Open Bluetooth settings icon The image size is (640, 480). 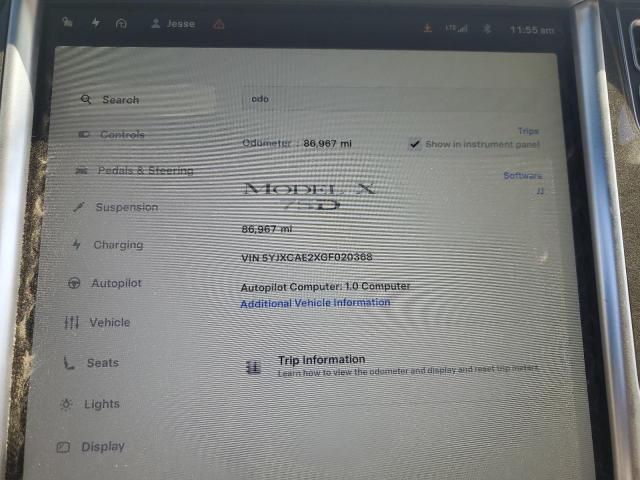[x=487, y=29]
